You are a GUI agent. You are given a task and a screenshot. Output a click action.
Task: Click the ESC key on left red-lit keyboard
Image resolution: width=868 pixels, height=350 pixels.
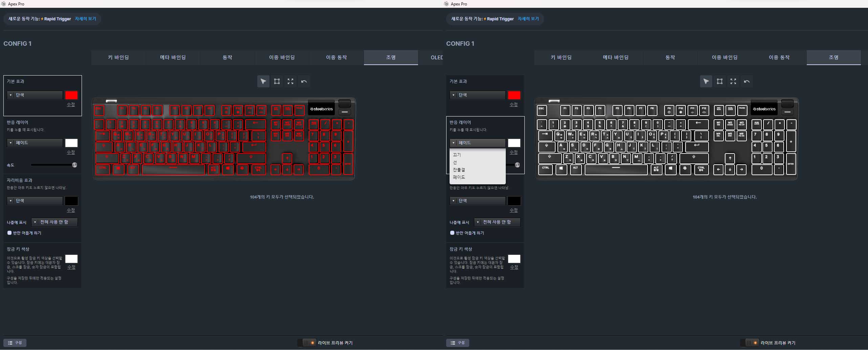pyautogui.click(x=99, y=110)
